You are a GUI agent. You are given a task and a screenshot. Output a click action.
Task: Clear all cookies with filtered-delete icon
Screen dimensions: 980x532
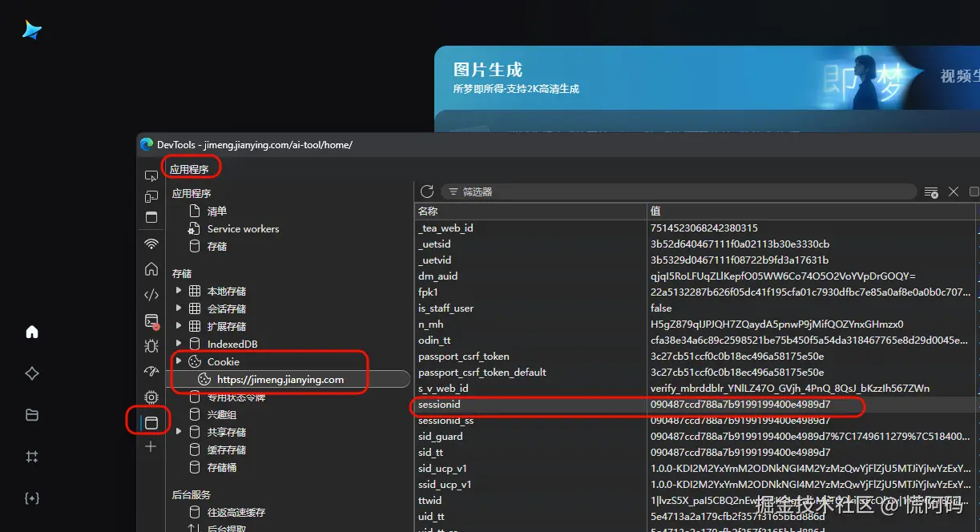point(931,192)
